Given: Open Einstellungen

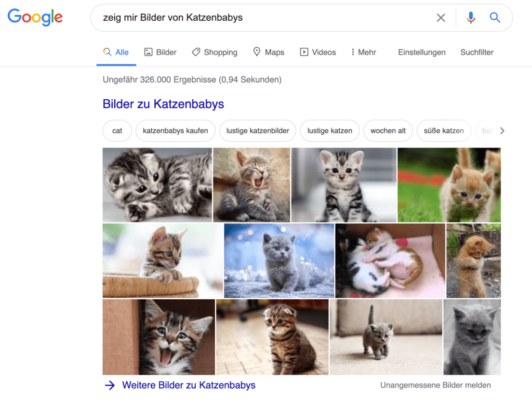Looking at the screenshot, I should [421, 52].
